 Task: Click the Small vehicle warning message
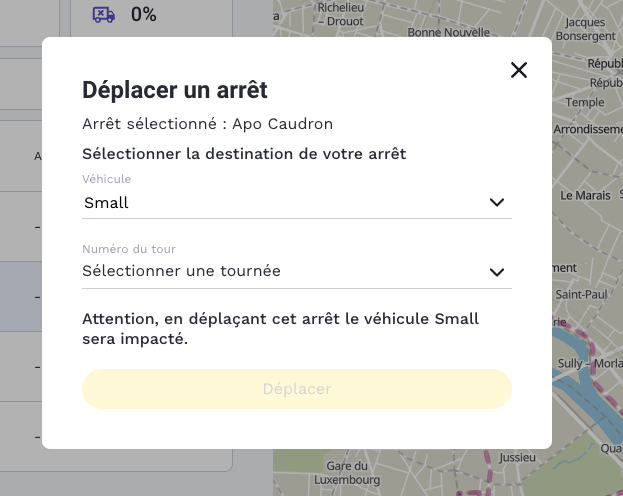(x=280, y=328)
